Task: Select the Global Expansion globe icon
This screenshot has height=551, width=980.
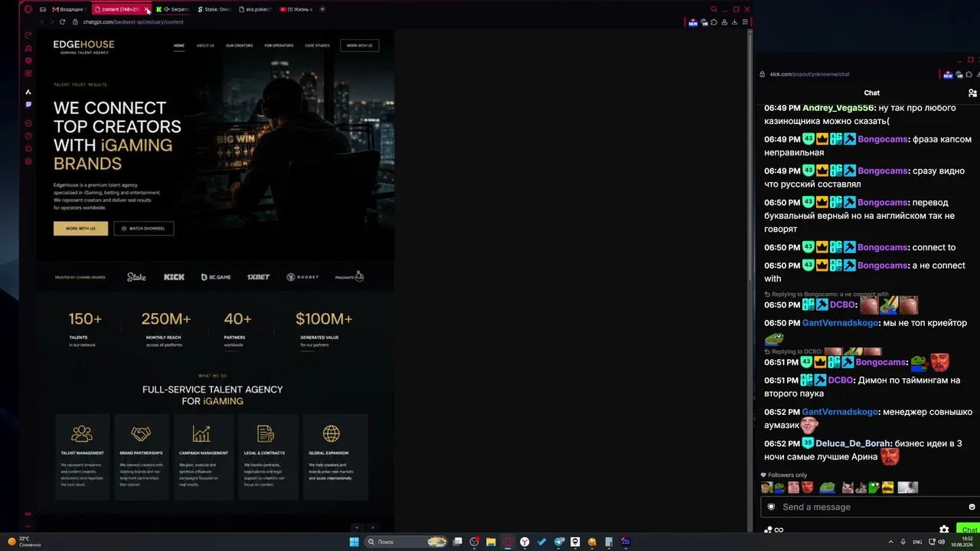Action: tap(332, 434)
